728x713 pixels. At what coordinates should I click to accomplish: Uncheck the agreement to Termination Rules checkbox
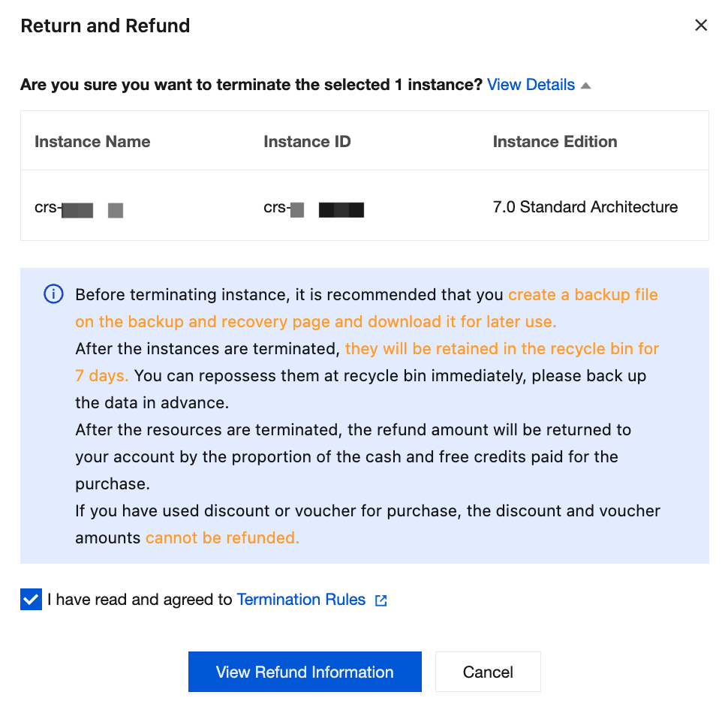pyautogui.click(x=31, y=600)
